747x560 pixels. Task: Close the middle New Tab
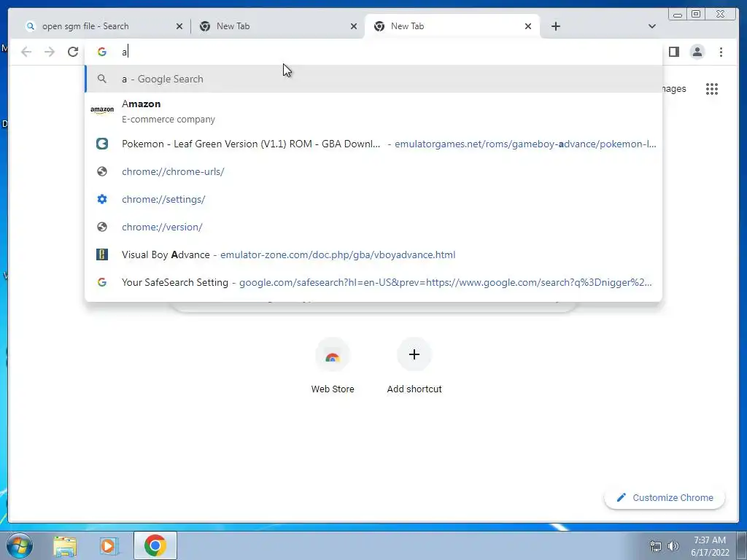(x=354, y=26)
